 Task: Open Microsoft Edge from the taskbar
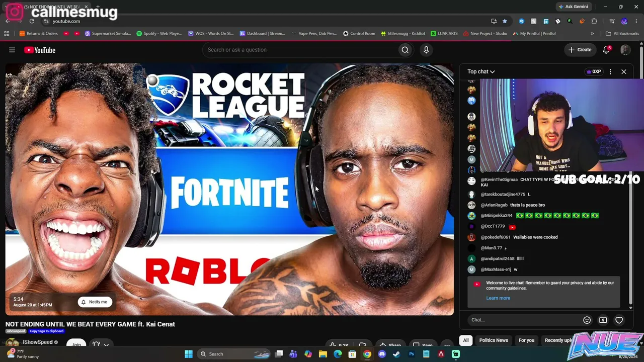click(338, 354)
